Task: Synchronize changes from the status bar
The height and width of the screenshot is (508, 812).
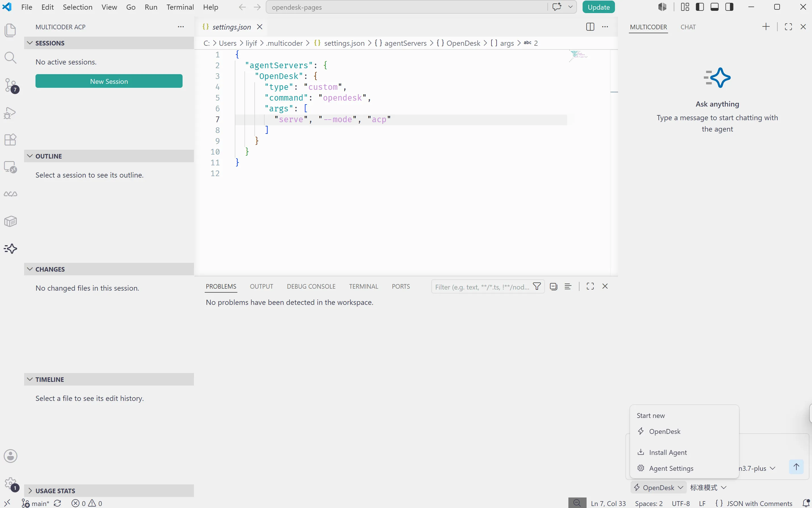Action: tap(57, 503)
